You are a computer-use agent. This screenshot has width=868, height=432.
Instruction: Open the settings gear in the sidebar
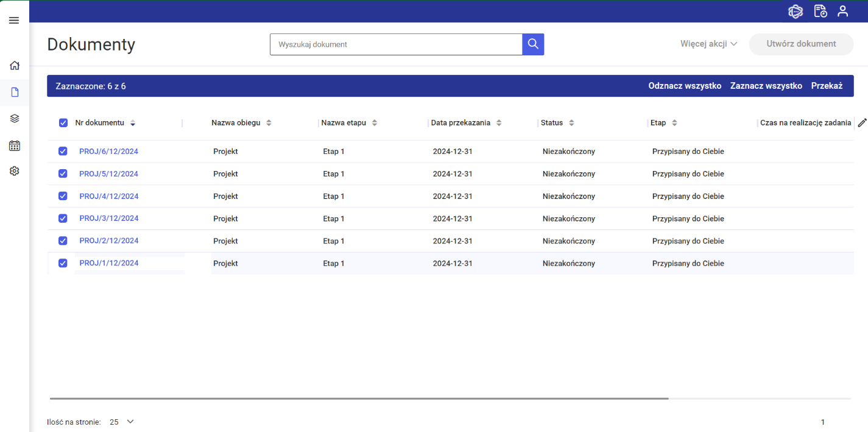point(15,172)
